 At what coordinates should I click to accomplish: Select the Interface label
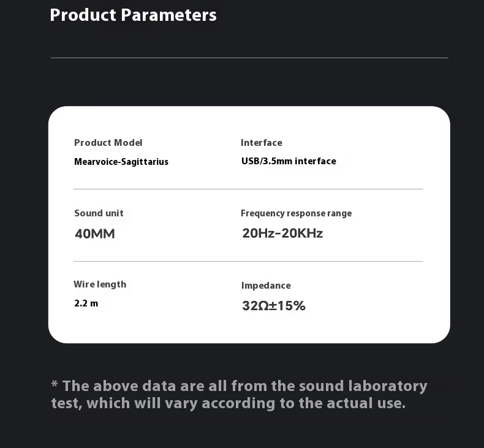(x=262, y=143)
